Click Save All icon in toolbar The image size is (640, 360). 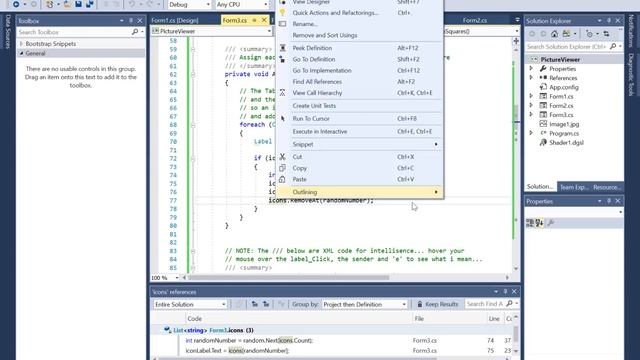[89, 4]
